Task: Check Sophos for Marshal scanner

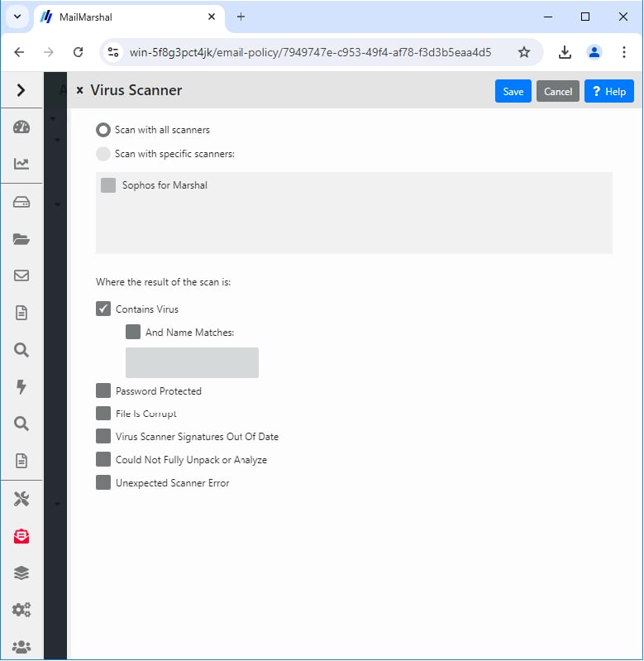Action: [108, 185]
